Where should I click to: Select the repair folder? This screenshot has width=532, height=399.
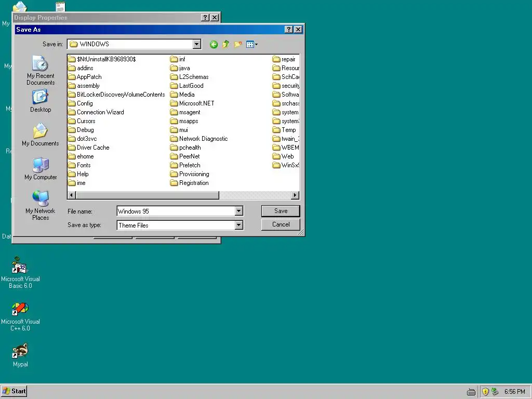(284, 59)
